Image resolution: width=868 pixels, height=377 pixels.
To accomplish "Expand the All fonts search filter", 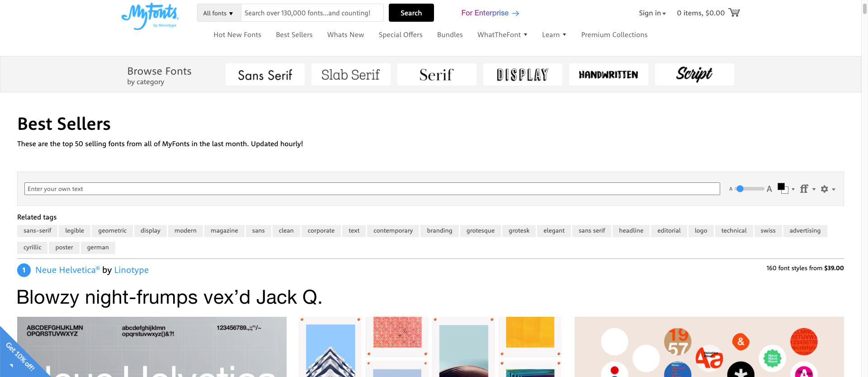I will click(x=218, y=13).
